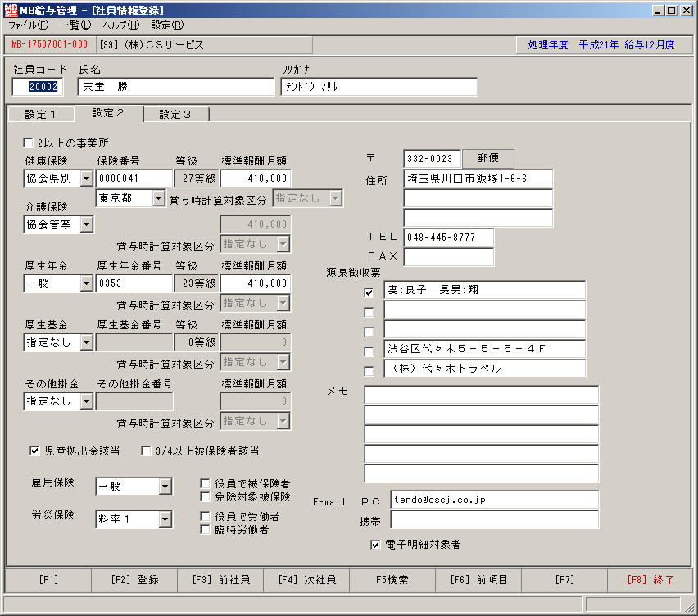
Task: Click the 郵便 postal lookup button
Action: (x=488, y=158)
